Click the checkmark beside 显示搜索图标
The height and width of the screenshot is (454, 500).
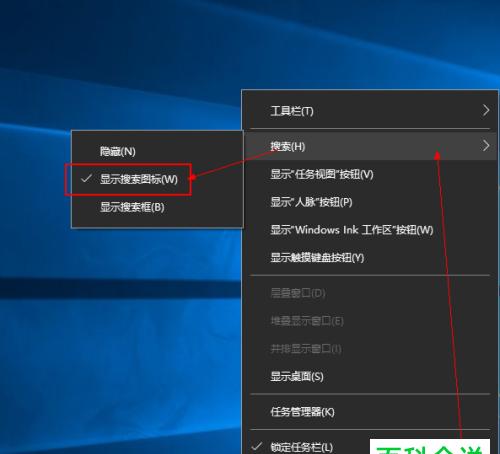pyautogui.click(x=86, y=179)
